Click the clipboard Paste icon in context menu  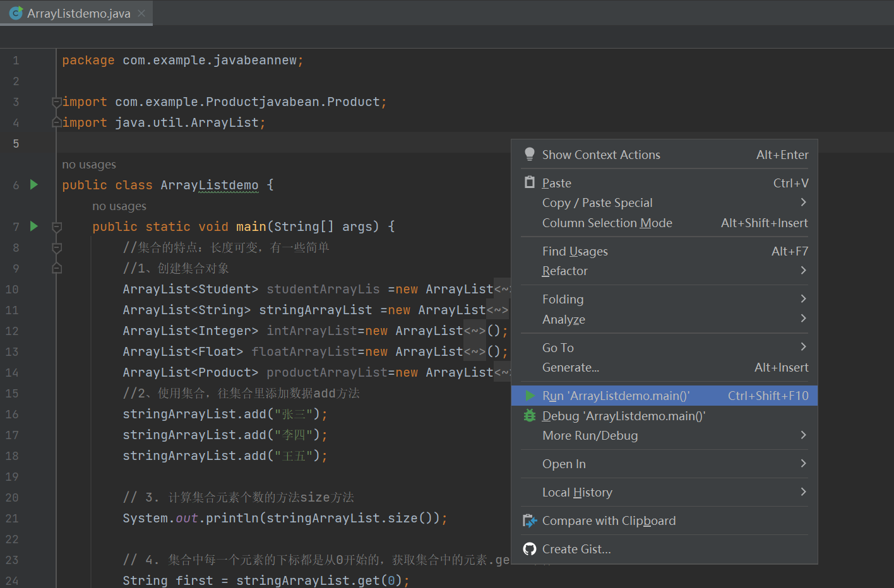click(x=530, y=182)
